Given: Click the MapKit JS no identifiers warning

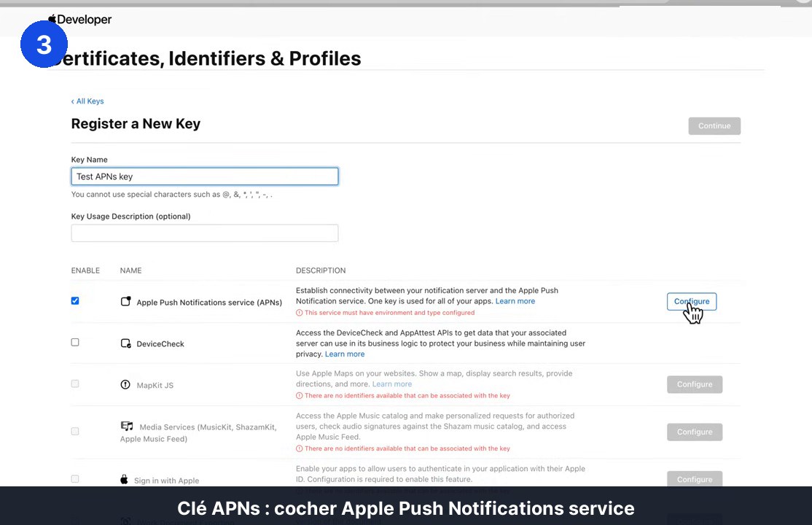Looking at the screenshot, I should tap(403, 395).
